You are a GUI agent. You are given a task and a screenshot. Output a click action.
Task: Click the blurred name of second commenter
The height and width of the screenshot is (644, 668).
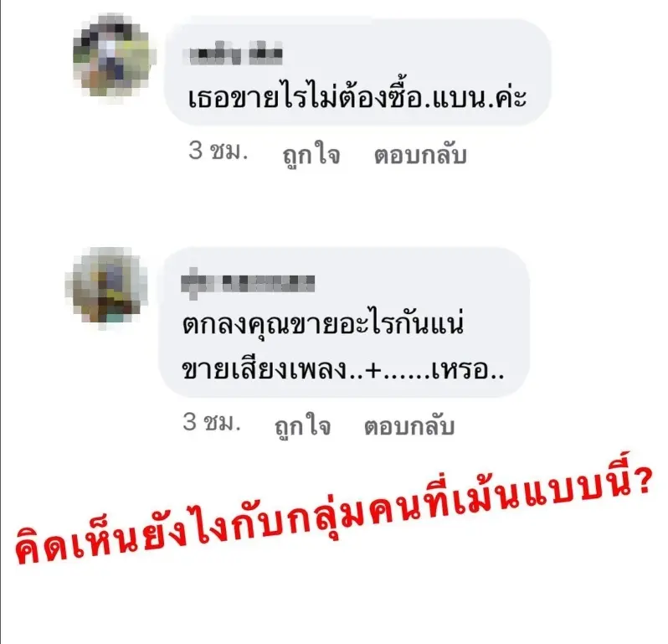[248, 284]
